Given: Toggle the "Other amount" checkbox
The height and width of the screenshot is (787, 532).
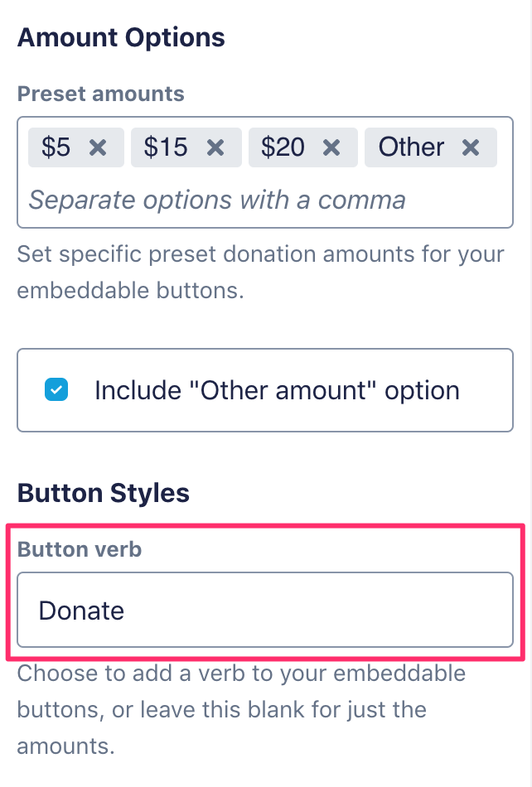Looking at the screenshot, I should coord(56,389).
